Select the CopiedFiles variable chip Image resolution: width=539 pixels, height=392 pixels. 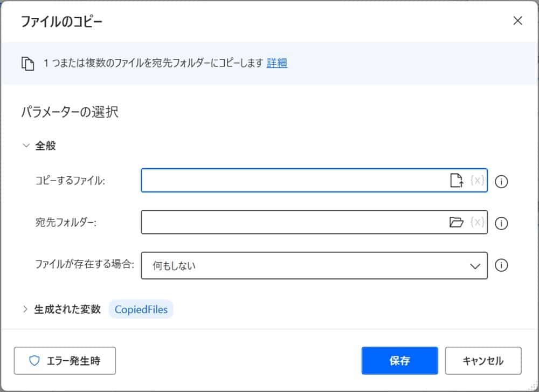tap(141, 309)
